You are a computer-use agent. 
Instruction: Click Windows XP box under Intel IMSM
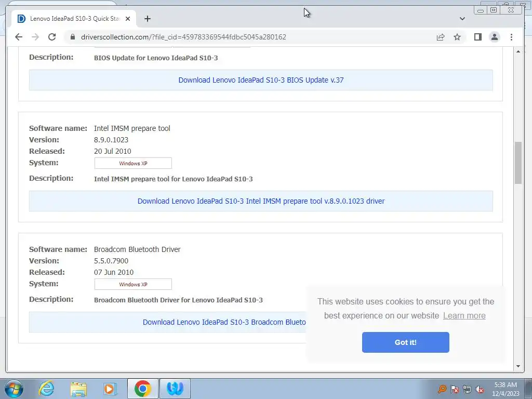[x=133, y=163]
